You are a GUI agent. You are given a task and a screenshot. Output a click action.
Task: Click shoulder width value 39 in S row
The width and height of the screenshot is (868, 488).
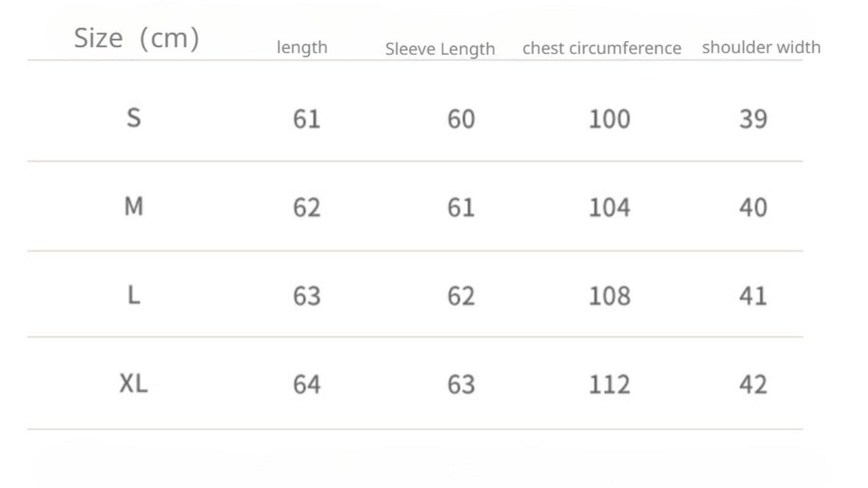pos(753,119)
